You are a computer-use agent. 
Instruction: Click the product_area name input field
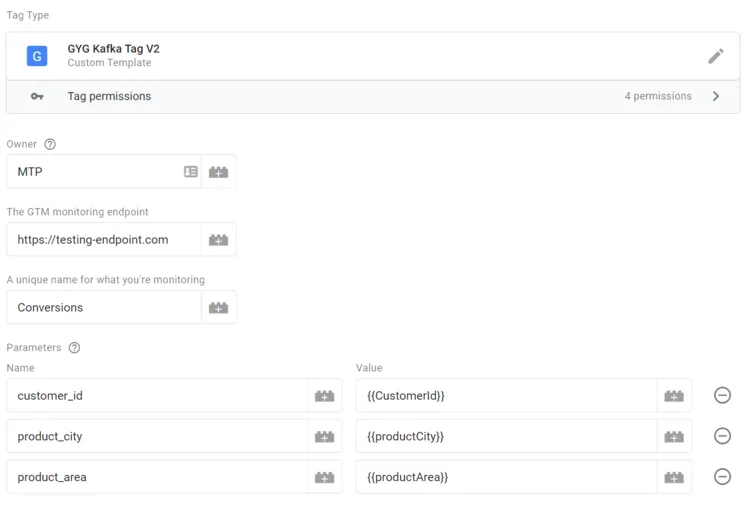(x=157, y=477)
